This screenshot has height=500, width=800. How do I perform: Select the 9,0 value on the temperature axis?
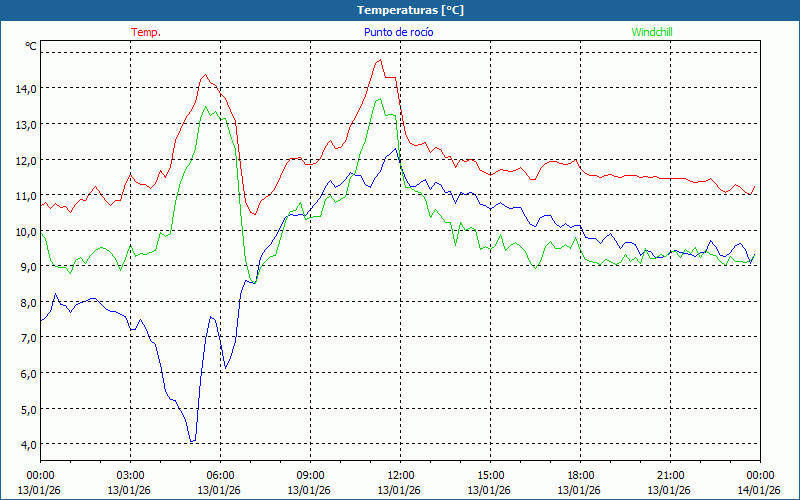[x=27, y=266]
